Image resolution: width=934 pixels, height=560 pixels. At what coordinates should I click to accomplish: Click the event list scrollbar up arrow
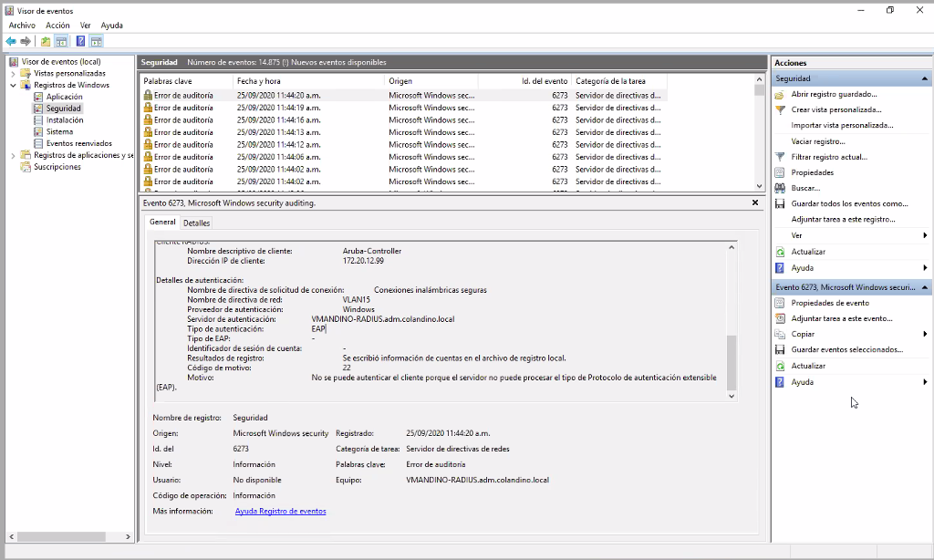click(x=759, y=79)
